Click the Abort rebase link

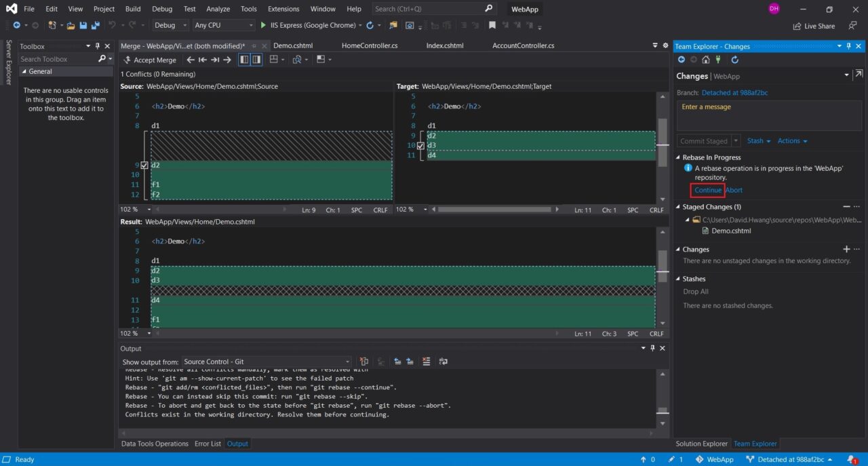click(734, 190)
